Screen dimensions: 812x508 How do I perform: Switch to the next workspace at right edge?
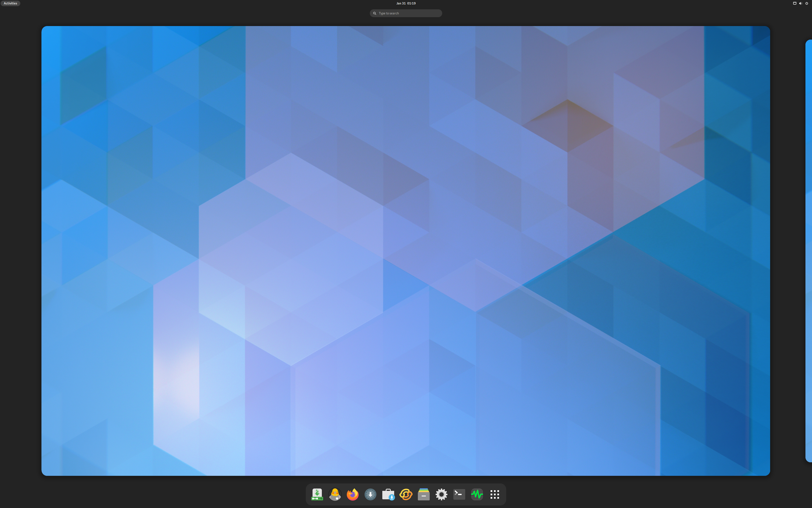click(809, 251)
